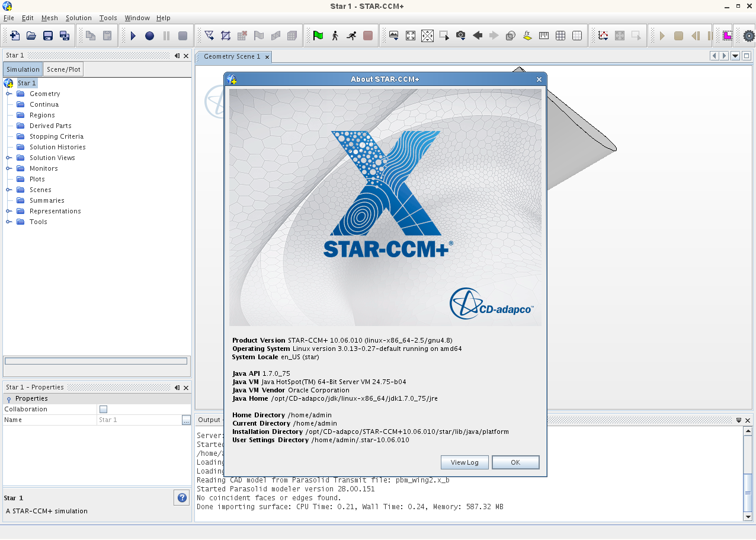Expand the Monitors tree node
Viewport: 756px width, 540px height.
click(9, 168)
